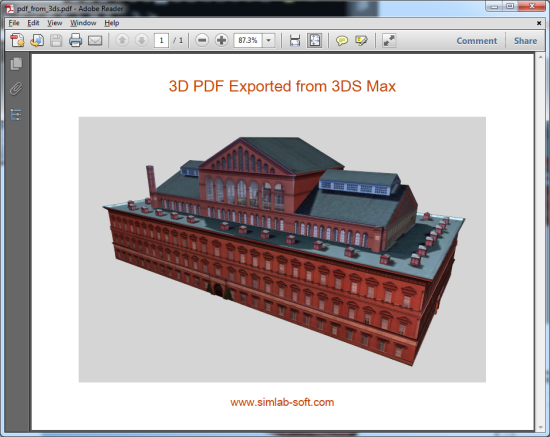Select the Highlight text tool
The width and height of the screenshot is (550, 437).
pos(361,41)
